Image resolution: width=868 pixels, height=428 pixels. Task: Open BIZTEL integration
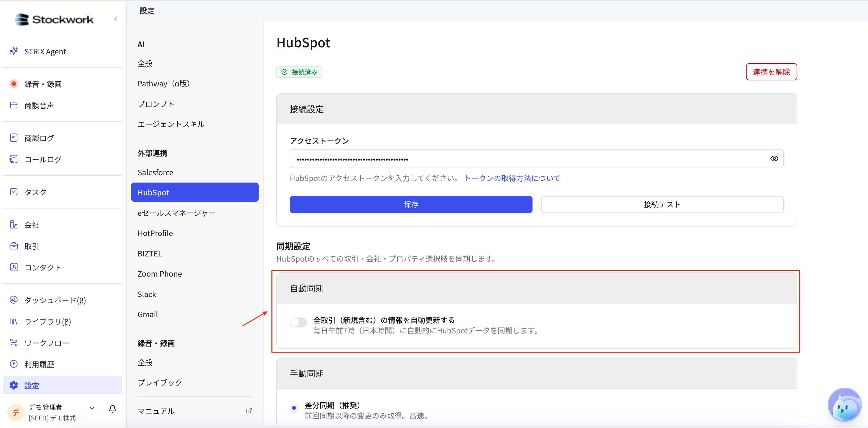[195, 253]
